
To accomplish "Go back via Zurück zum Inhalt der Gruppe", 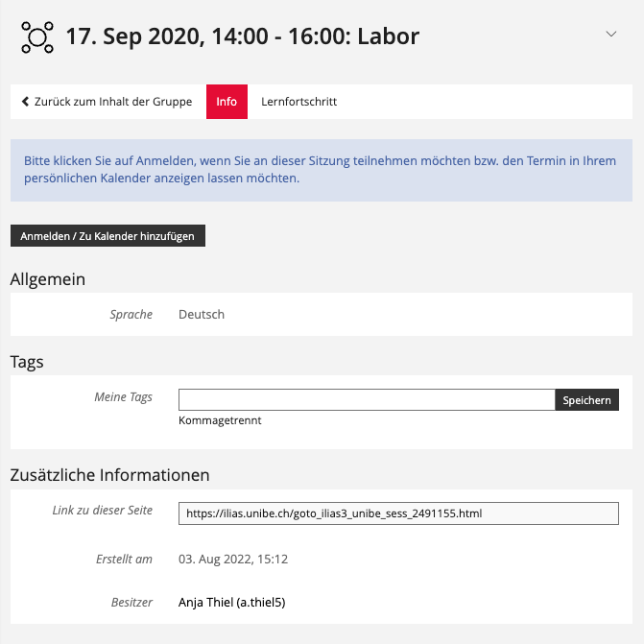I will coord(107,102).
